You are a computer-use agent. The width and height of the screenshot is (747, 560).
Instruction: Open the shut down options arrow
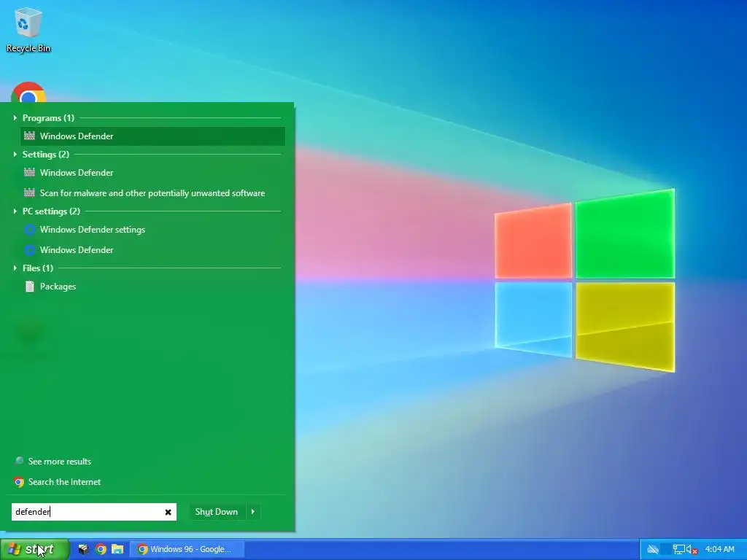pyautogui.click(x=253, y=512)
